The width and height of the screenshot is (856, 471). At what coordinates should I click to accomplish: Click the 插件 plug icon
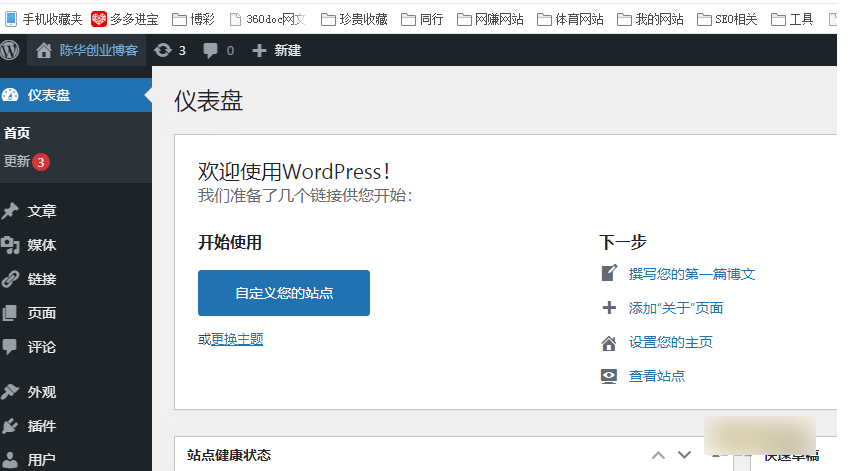coord(10,426)
